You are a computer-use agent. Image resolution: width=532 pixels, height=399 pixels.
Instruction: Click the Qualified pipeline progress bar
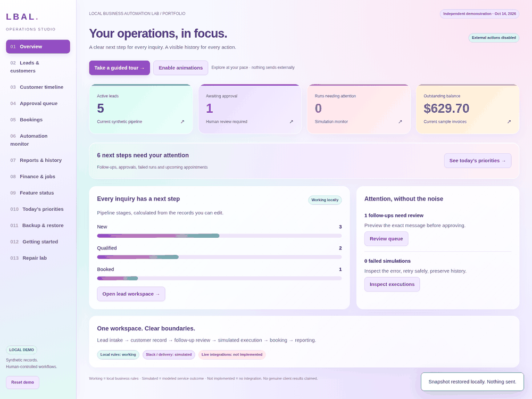click(x=219, y=257)
